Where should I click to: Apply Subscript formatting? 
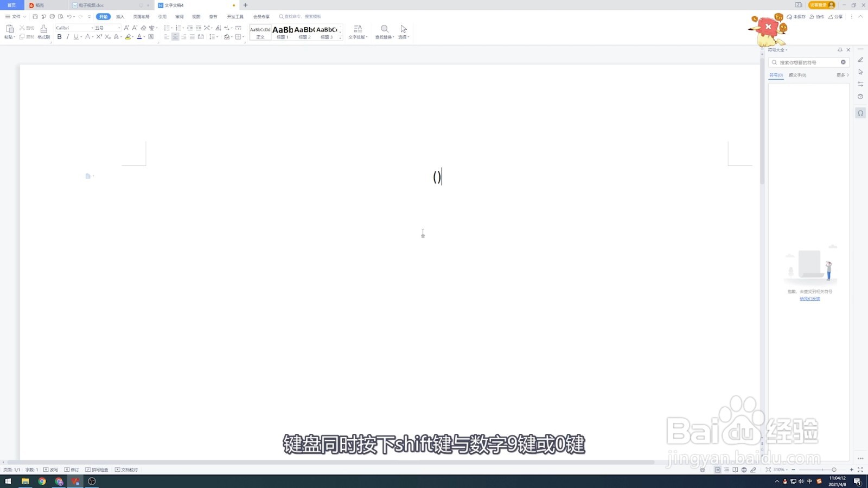[107, 37]
